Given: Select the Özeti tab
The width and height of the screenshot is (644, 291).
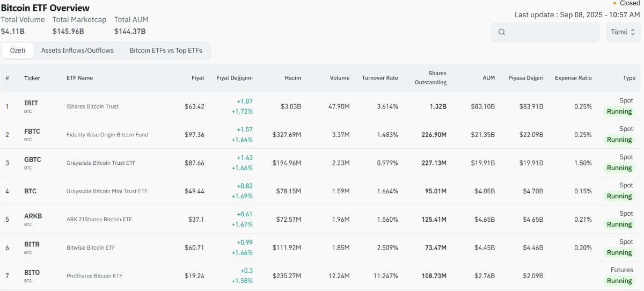Looking at the screenshot, I should point(18,50).
